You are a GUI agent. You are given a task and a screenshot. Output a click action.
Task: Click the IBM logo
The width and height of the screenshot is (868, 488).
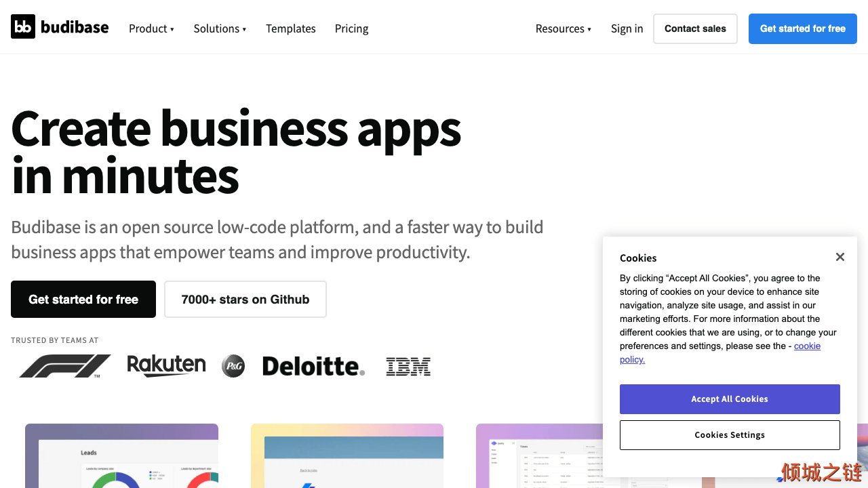click(x=408, y=367)
